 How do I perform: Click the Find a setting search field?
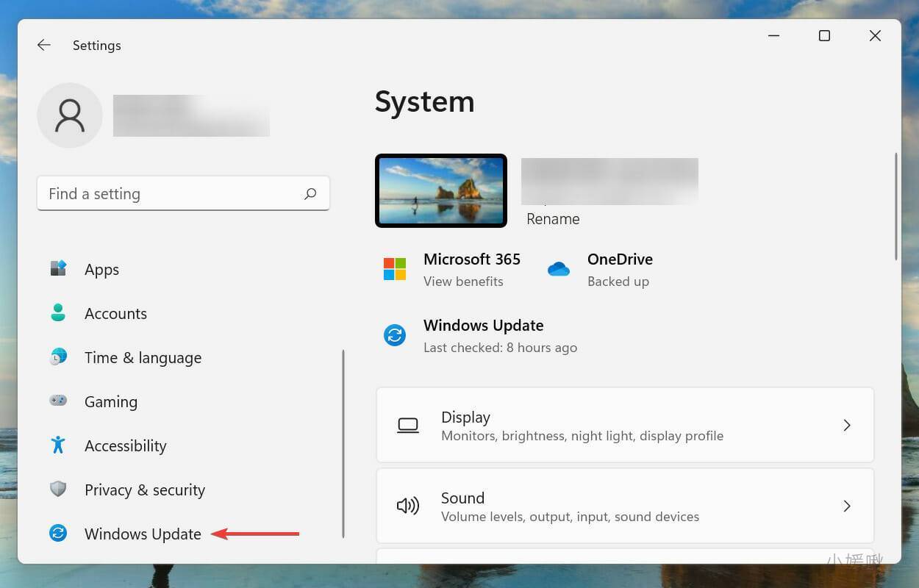coord(183,193)
